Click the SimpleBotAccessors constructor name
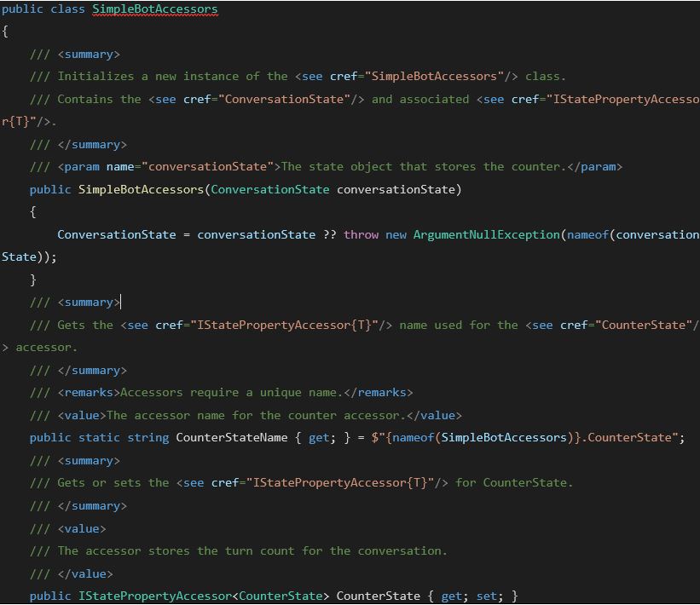Image resolution: width=700 pixels, height=605 pixels. click(x=141, y=190)
